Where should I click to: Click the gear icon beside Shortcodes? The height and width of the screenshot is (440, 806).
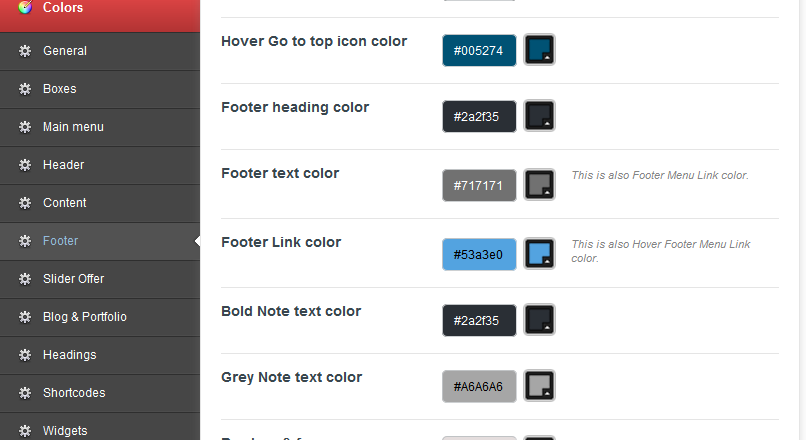(x=25, y=393)
